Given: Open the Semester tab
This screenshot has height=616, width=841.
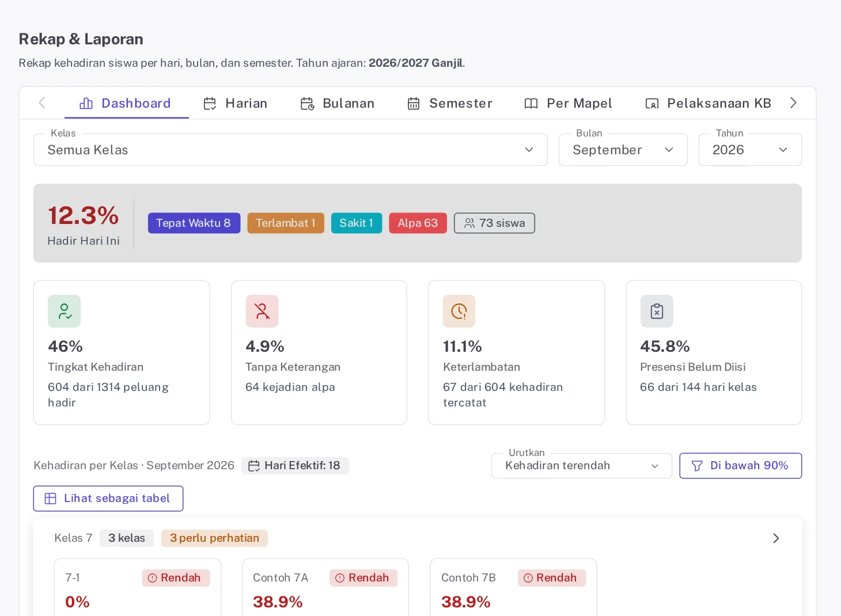Looking at the screenshot, I should point(450,103).
